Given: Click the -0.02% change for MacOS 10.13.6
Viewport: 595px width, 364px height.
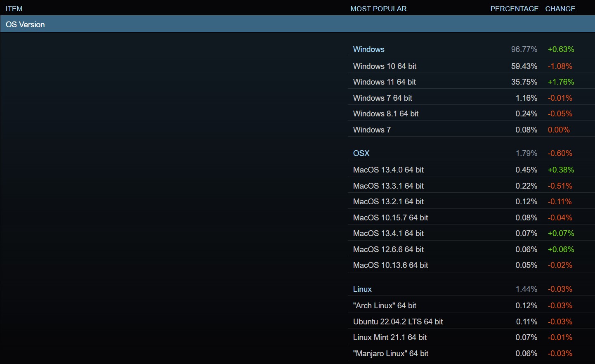Looking at the screenshot, I should pyautogui.click(x=560, y=265).
